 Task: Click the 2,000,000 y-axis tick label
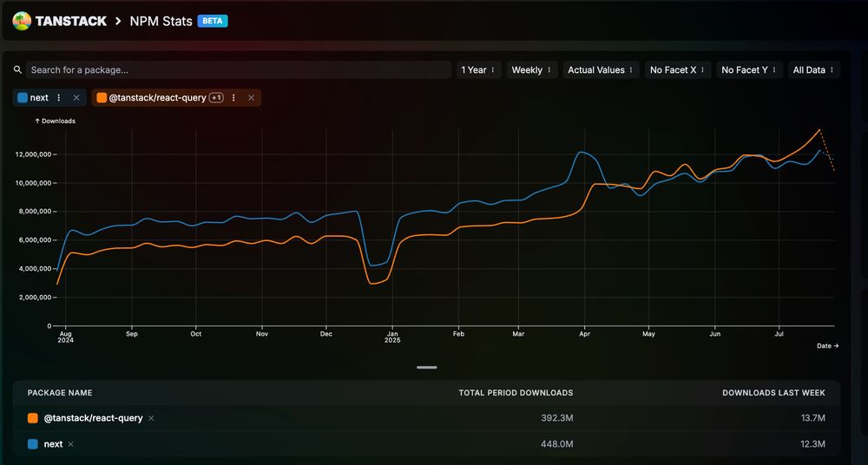[35, 298]
